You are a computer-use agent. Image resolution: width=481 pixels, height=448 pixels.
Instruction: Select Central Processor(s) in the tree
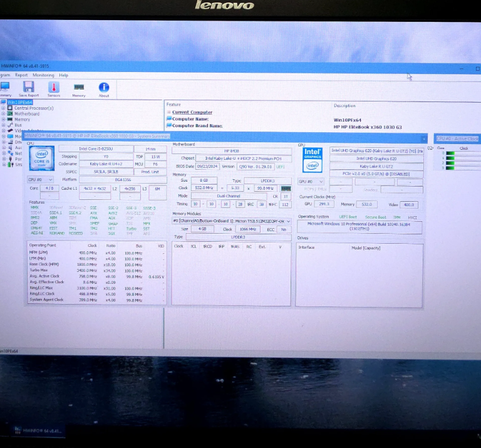pos(34,108)
